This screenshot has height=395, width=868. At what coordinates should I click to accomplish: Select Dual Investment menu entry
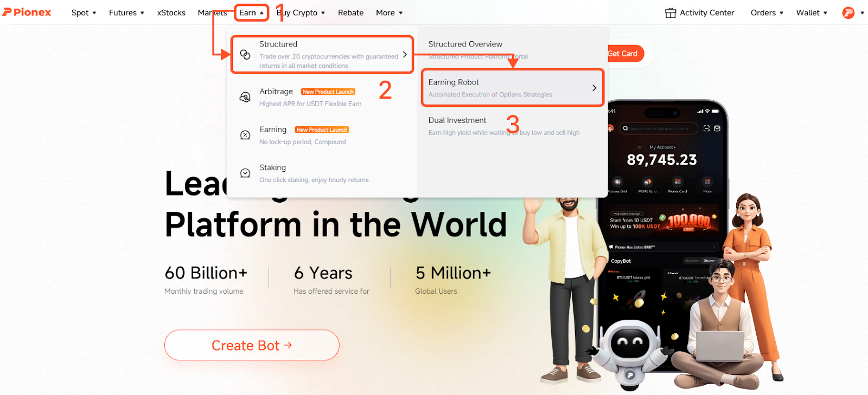457,120
